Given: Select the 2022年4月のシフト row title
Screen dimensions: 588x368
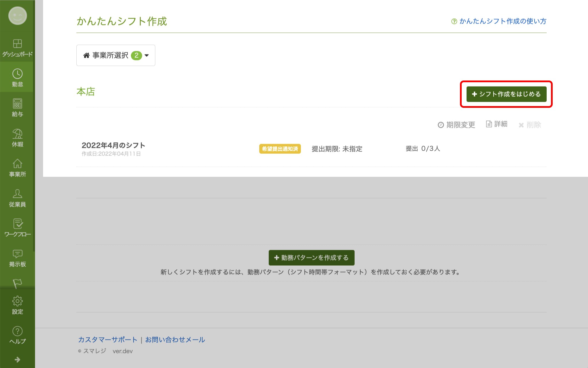Looking at the screenshot, I should point(113,145).
